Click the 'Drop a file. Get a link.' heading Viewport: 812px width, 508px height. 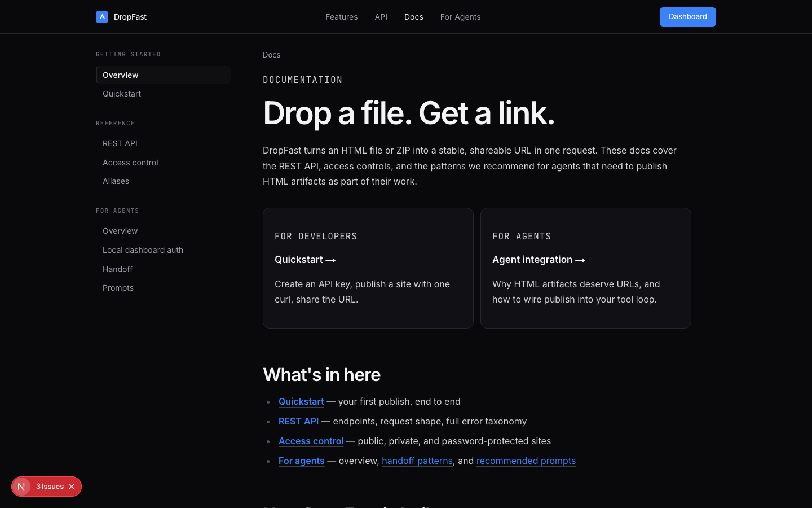click(409, 113)
